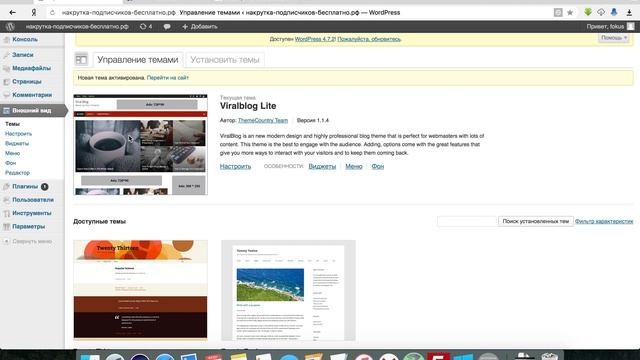
Task: Select the Twenty Twelve theme thumbnail
Action: (x=288, y=290)
